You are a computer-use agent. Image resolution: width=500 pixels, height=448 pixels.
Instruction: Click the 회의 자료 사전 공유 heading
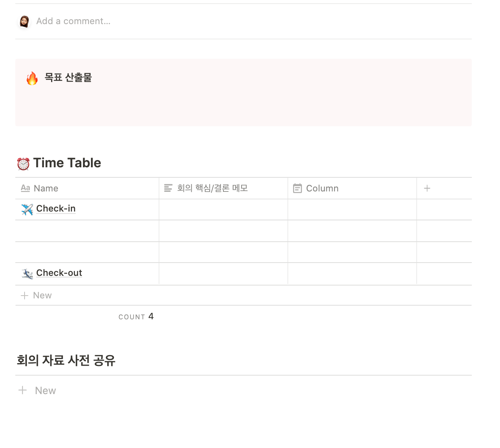tap(66, 360)
